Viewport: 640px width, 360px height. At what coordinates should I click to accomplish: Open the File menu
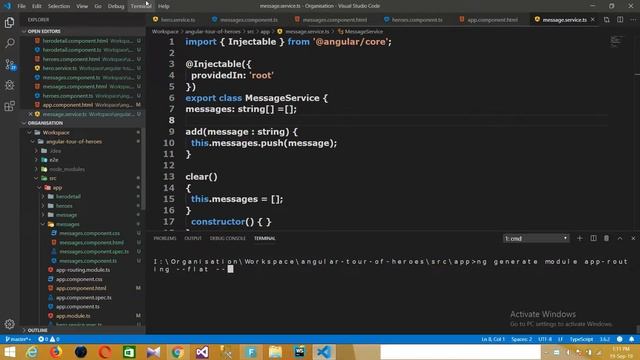(21, 6)
